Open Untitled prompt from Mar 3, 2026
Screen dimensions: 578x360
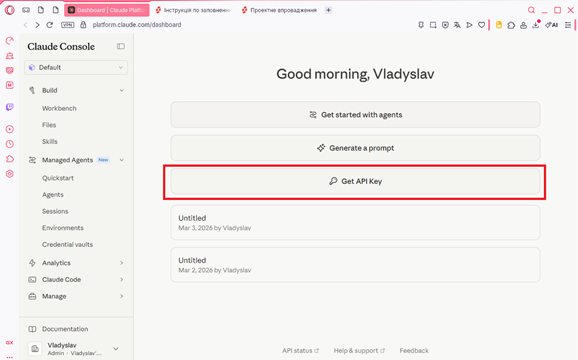coord(355,223)
